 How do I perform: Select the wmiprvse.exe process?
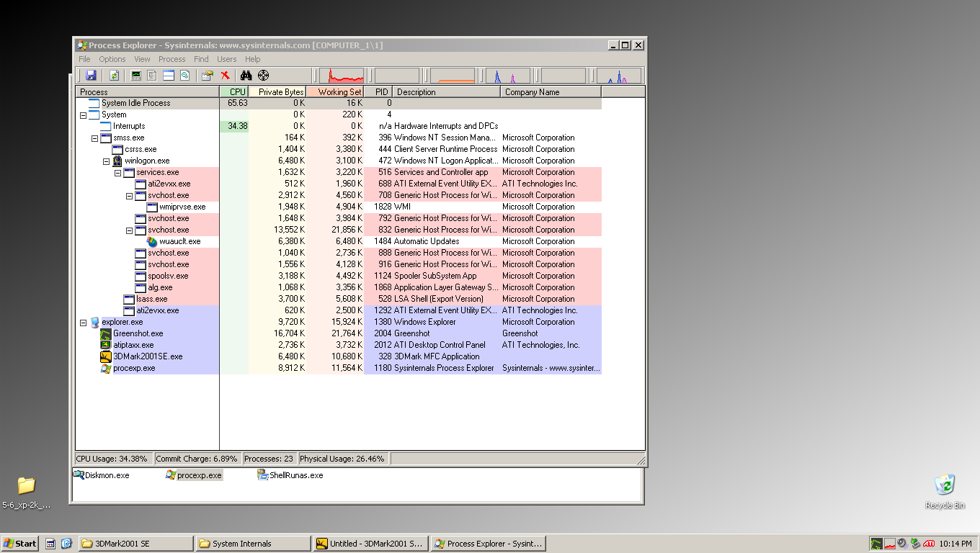tap(339, 207)
